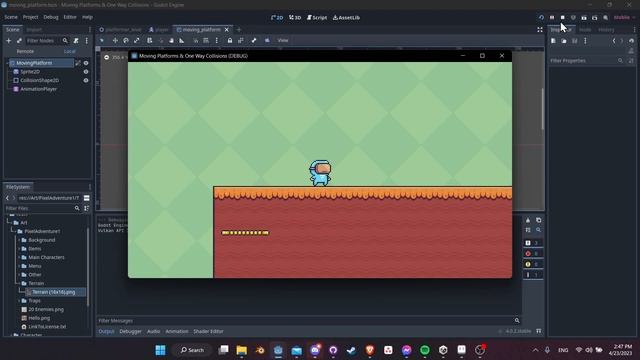Stop the running project
The height and width of the screenshot is (360, 640).
tap(562, 18)
